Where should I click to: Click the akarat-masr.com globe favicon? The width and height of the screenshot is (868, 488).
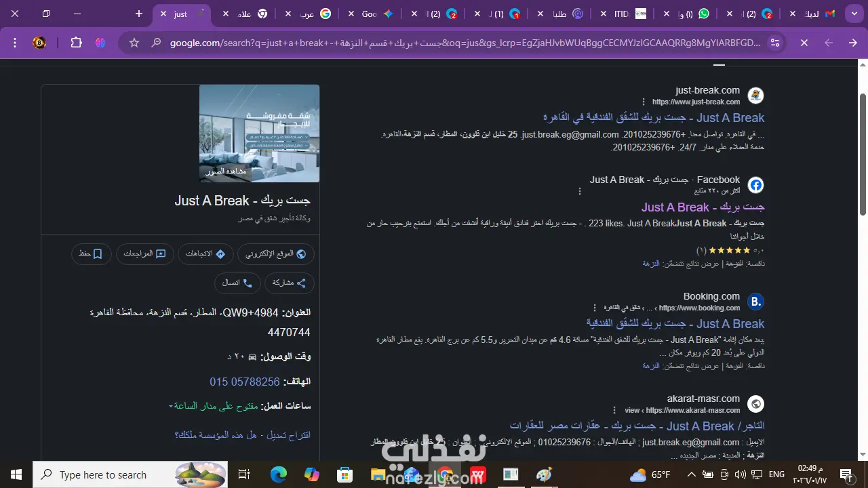pos(755,404)
